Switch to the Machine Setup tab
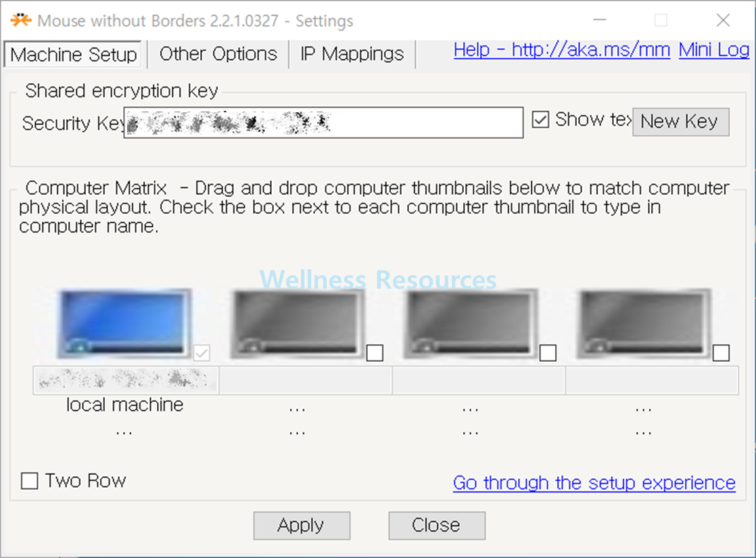 coord(73,54)
